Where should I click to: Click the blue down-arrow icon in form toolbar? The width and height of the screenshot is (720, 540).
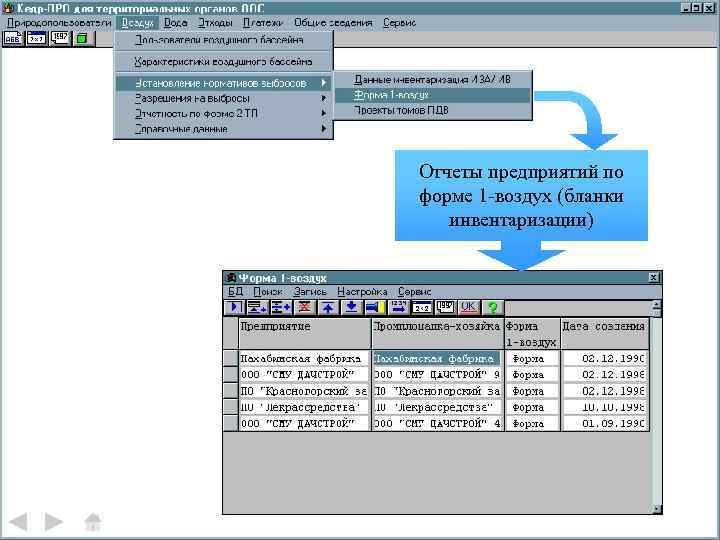(351, 307)
